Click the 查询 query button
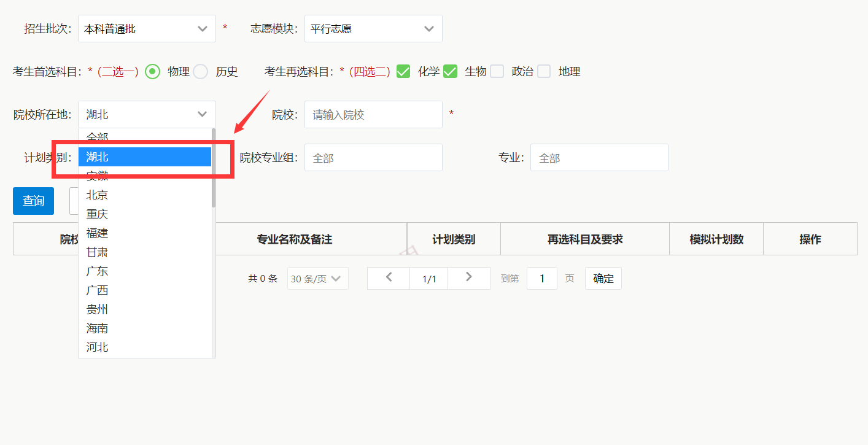868x445 pixels. tap(33, 200)
